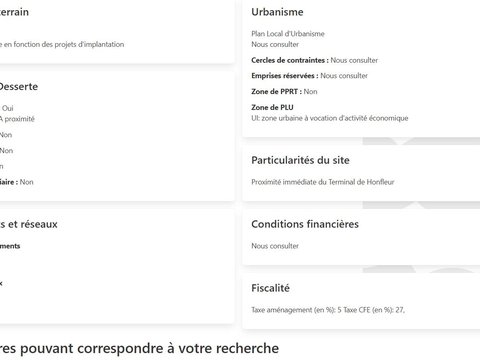This screenshot has height=360, width=480.
Task: Click the A proximité text in Desserte
Action: pyautogui.click(x=17, y=119)
